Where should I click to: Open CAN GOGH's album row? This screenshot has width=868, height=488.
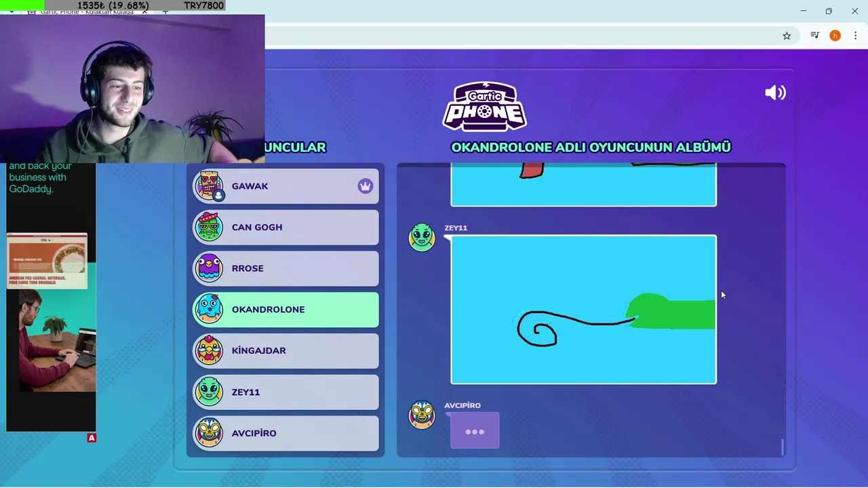tap(286, 227)
